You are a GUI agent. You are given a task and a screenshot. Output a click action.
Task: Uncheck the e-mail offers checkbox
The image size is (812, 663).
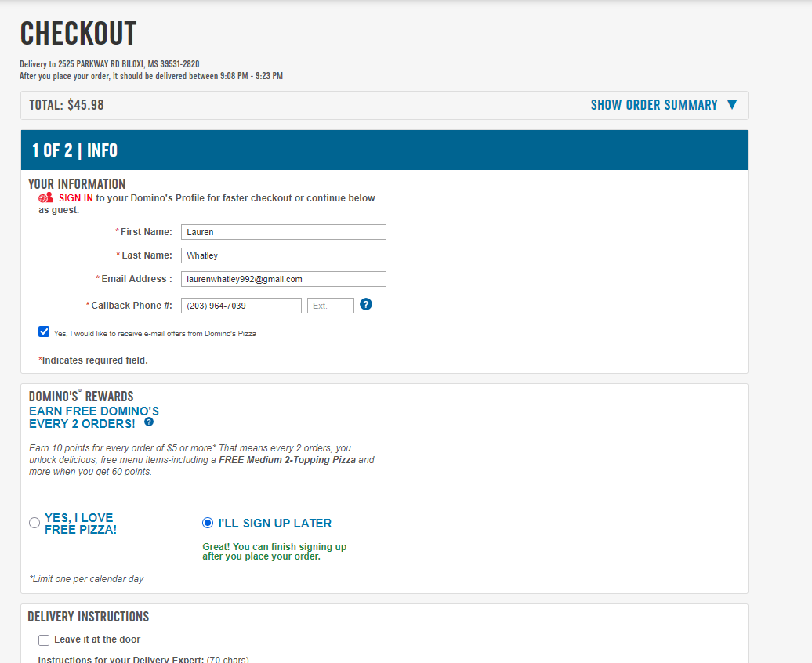[44, 332]
